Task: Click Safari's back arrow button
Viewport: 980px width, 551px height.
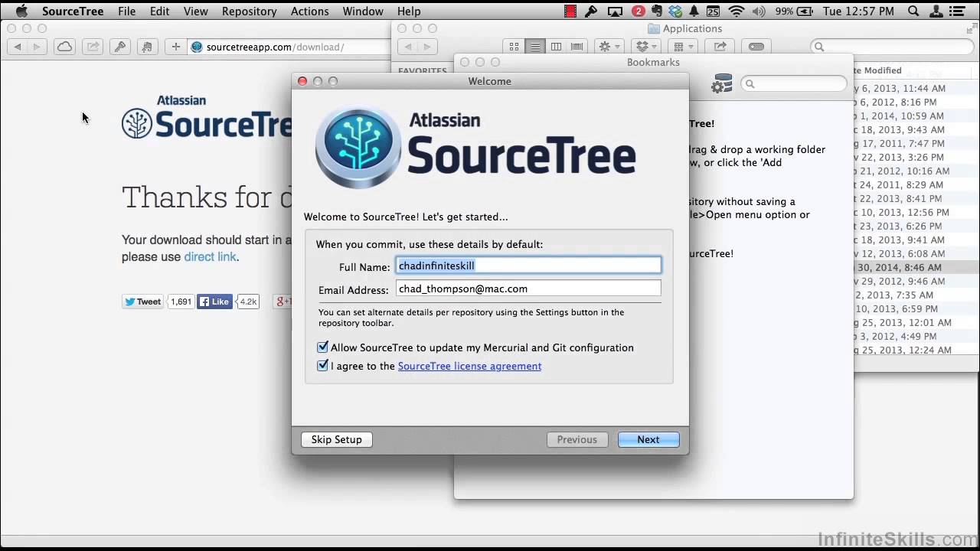Action: coord(18,47)
